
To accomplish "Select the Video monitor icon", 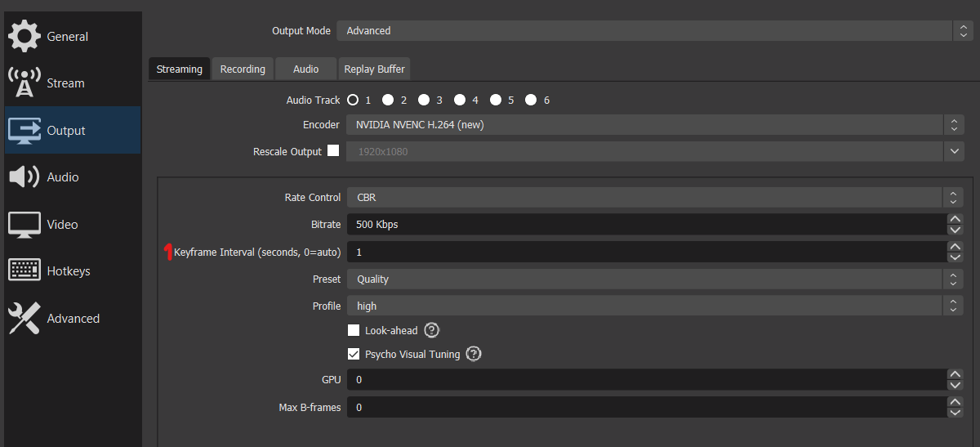I will coord(24,225).
